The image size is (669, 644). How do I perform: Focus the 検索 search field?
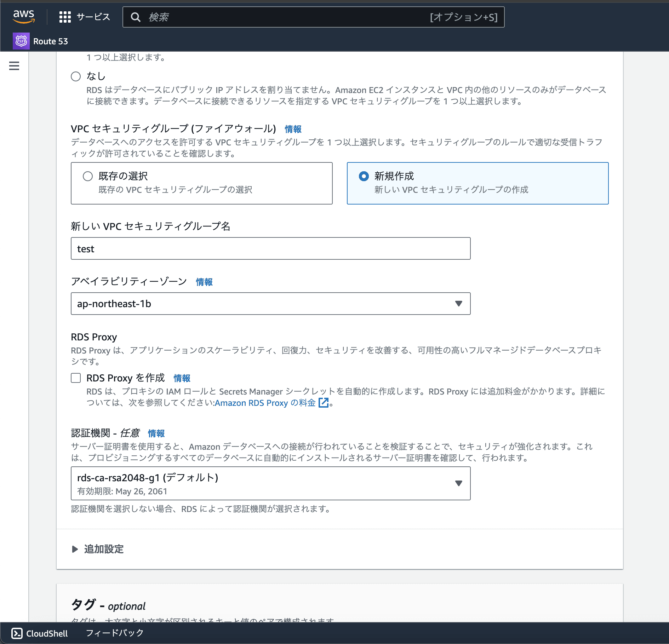tap(314, 17)
